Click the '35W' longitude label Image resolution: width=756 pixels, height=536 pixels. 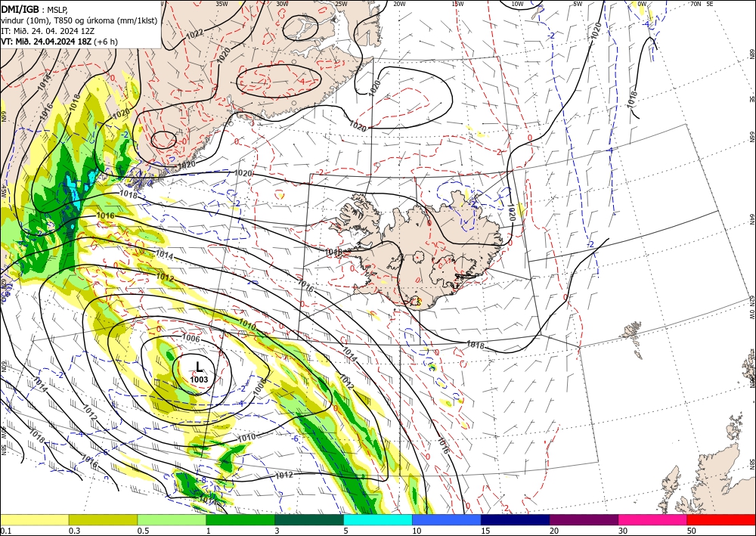click(x=222, y=4)
